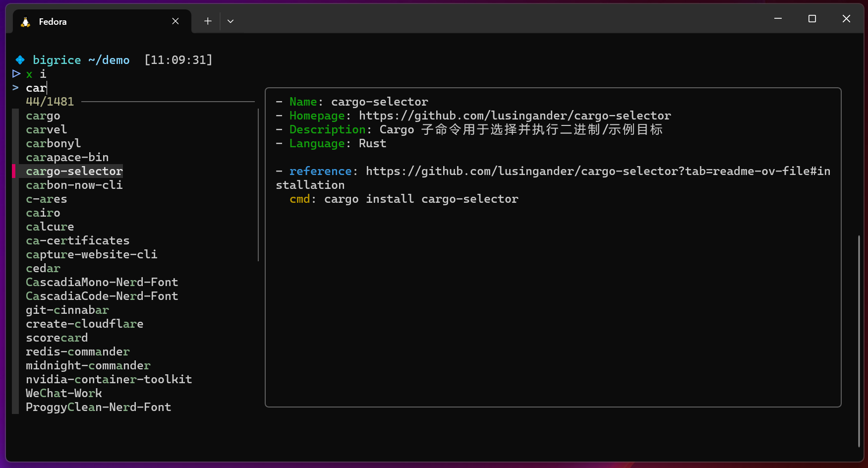Close the terminal window
Image resolution: width=868 pixels, height=468 pixels.
(x=846, y=19)
